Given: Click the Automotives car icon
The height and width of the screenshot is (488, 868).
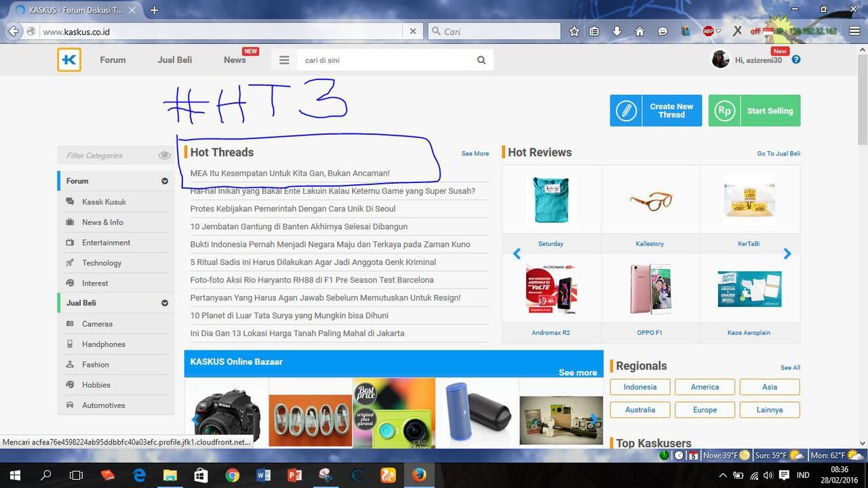Looking at the screenshot, I should click(x=70, y=405).
